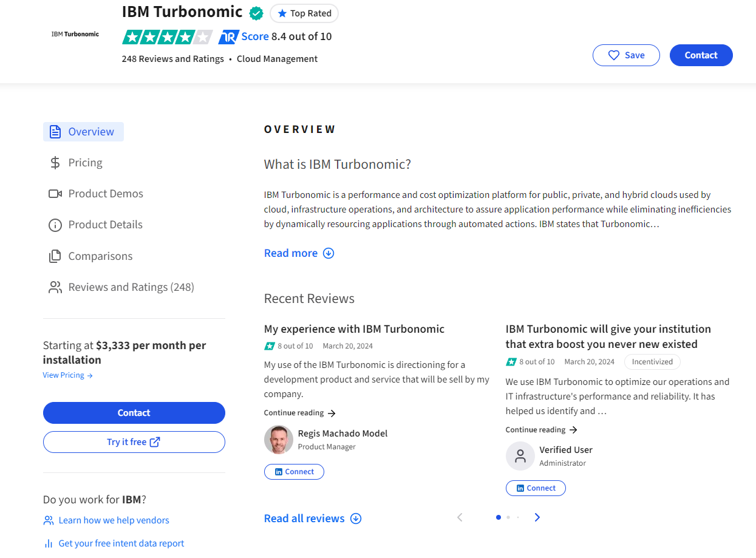Continue reading Regis Machado Model's review
The width and height of the screenshot is (756, 558).
(x=300, y=413)
